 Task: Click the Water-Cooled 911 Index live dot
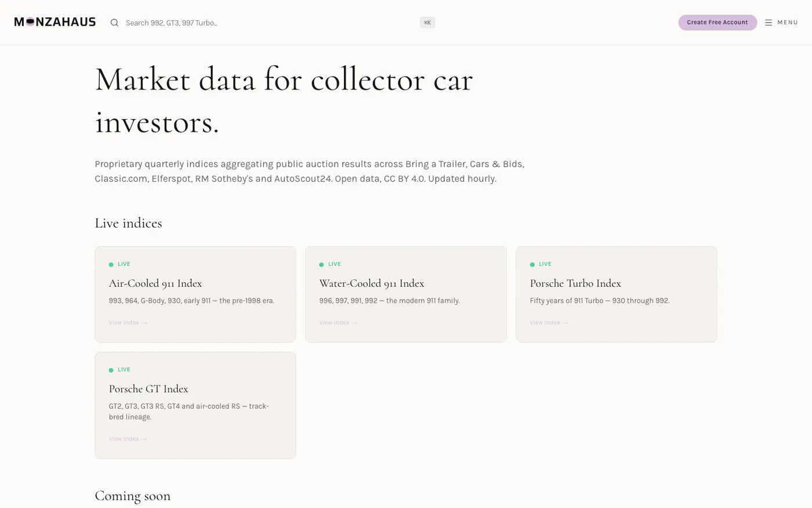pos(321,265)
